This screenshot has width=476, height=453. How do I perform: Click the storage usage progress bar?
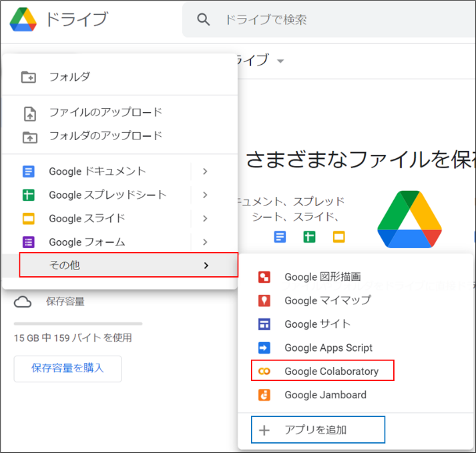78,324
